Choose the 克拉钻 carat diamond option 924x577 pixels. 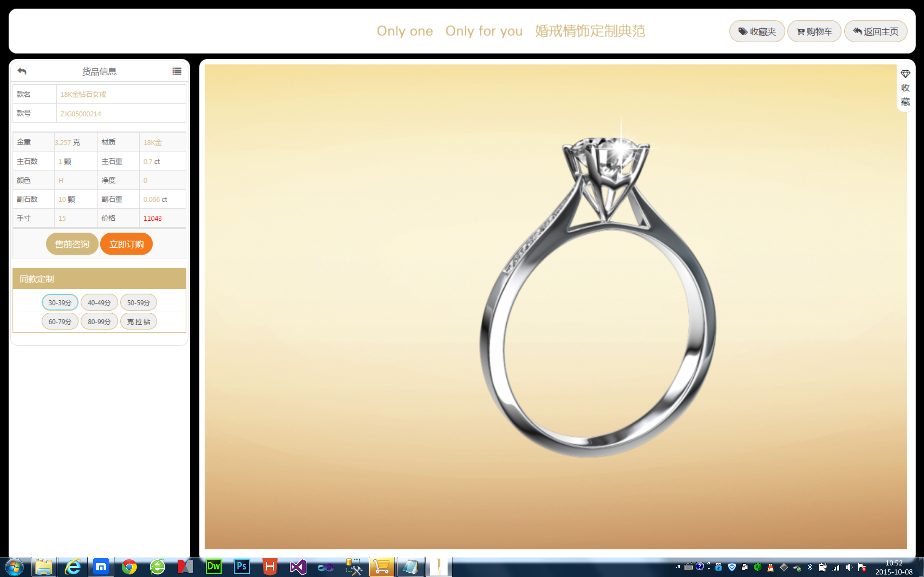click(x=139, y=321)
